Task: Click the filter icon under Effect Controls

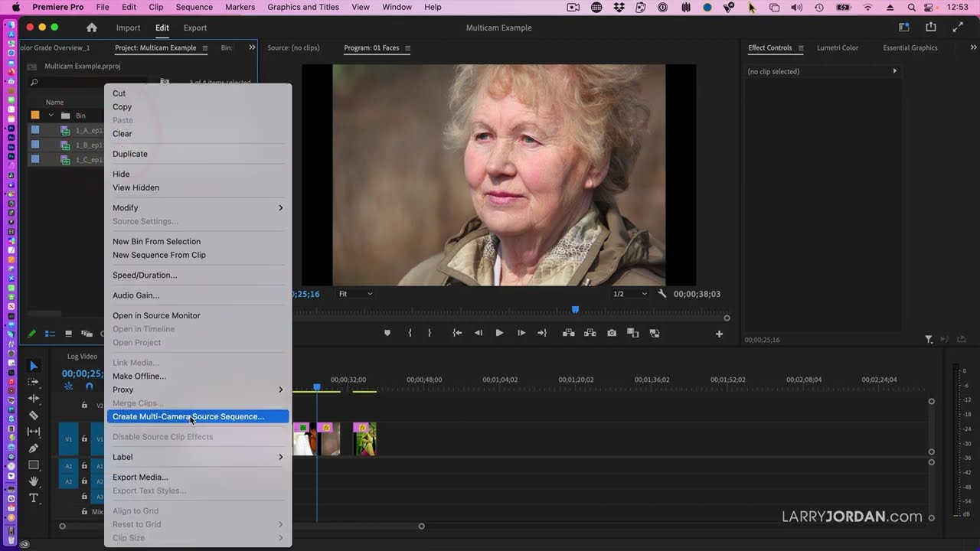Action: (929, 340)
